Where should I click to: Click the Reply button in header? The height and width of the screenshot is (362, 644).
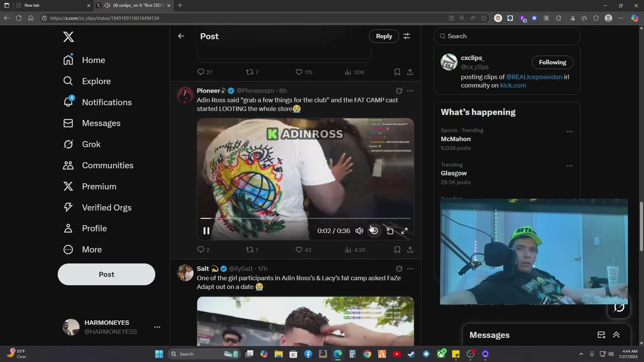click(x=384, y=36)
